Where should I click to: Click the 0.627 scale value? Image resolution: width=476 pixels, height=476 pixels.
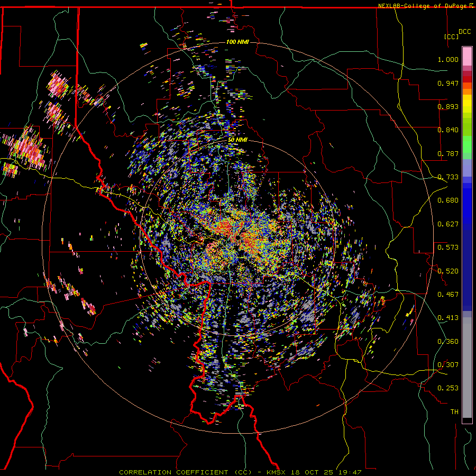tap(448, 224)
